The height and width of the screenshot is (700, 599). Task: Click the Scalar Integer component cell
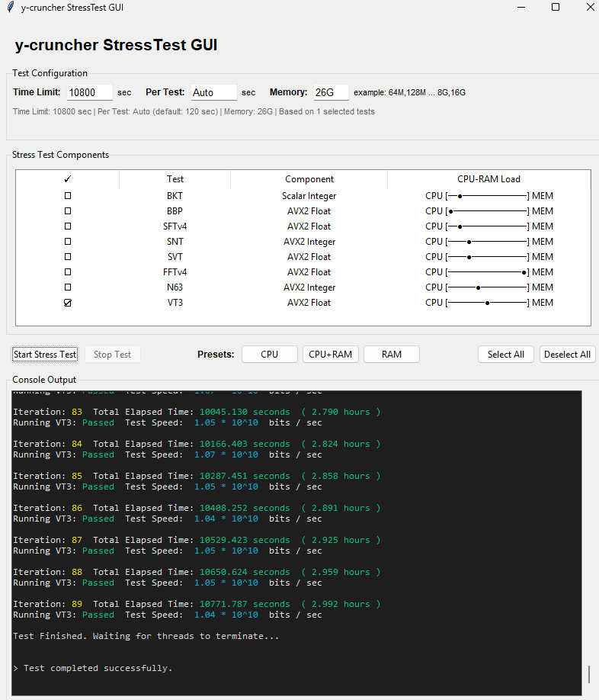309,195
